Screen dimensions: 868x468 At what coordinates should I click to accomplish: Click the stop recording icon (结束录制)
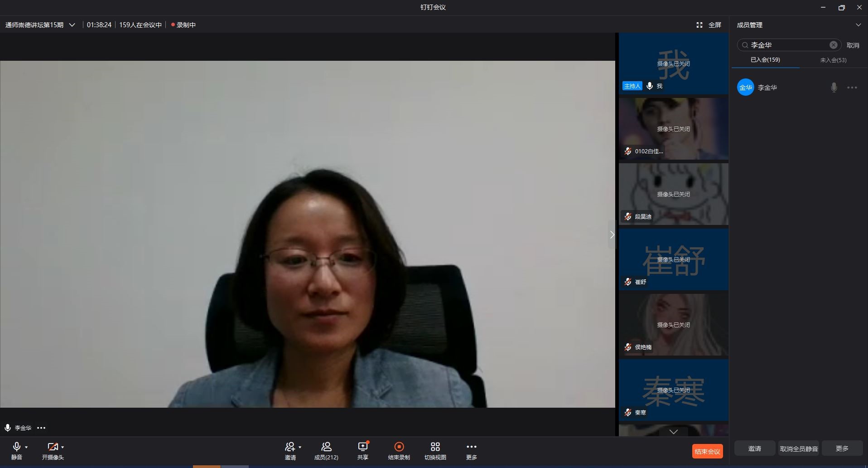pos(399,447)
